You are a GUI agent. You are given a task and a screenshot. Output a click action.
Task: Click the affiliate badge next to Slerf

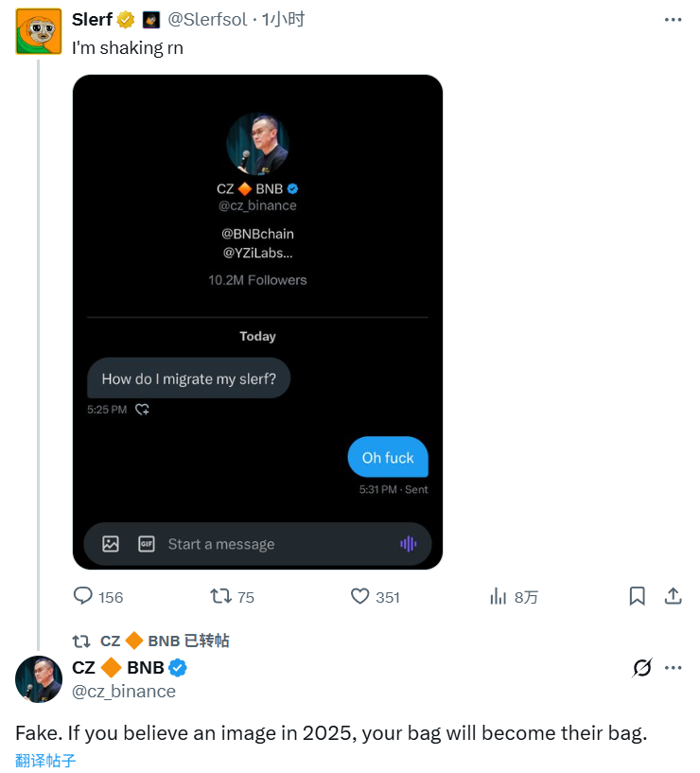coord(151,20)
